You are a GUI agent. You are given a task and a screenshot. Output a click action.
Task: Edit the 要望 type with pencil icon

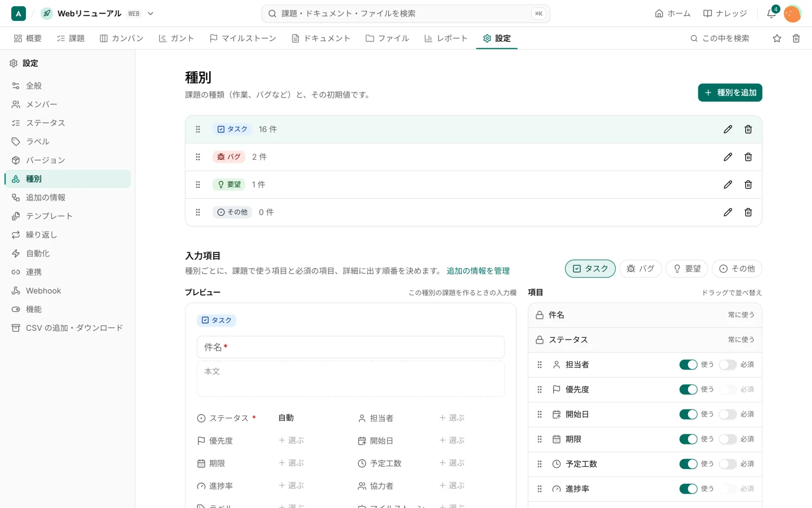pyautogui.click(x=728, y=184)
